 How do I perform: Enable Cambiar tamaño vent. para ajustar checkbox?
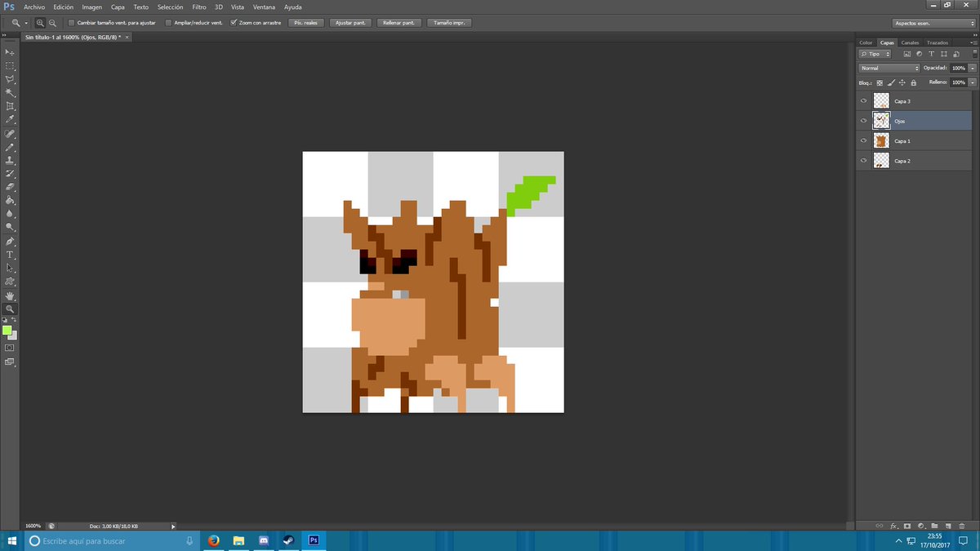(71, 23)
